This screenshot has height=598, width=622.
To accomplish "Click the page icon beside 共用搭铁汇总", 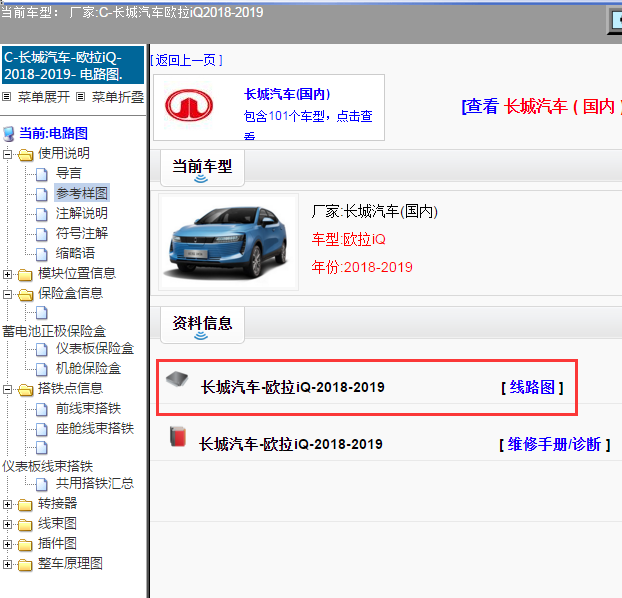I will point(42,484).
